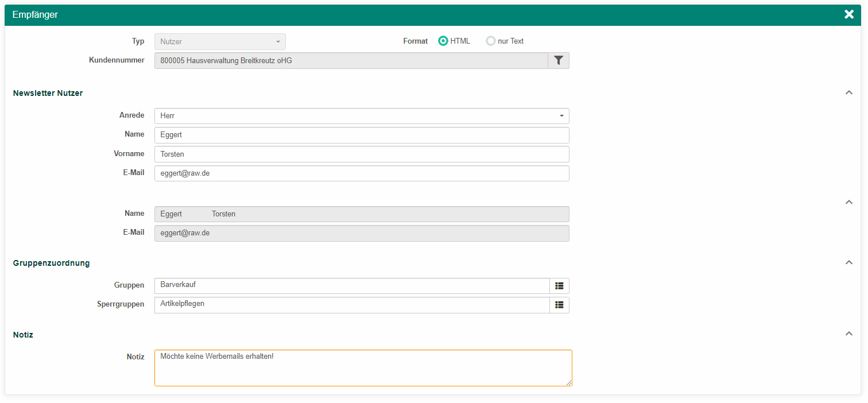Collapse the unnamed section above read-only Name
868x403 pixels.
[x=849, y=202]
